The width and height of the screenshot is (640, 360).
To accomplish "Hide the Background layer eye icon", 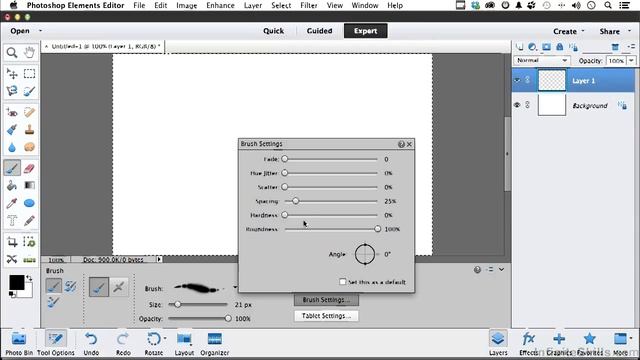I will click(517, 105).
